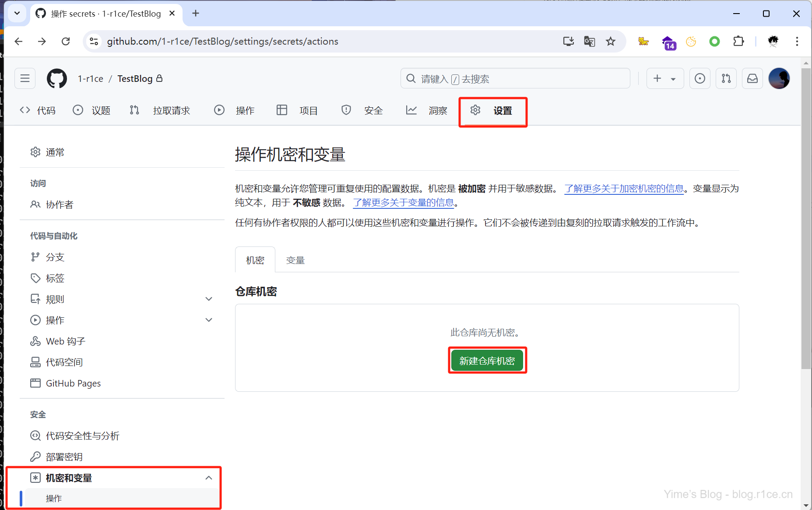Image resolution: width=812 pixels, height=510 pixels.
Task: Open the issues icon in header
Action: coord(700,79)
